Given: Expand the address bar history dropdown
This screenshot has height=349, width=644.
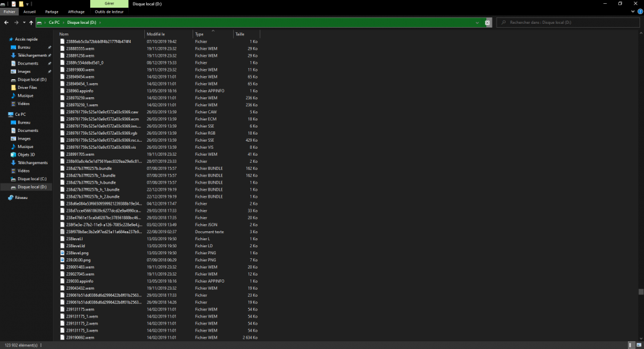Looking at the screenshot, I should pyautogui.click(x=477, y=23).
